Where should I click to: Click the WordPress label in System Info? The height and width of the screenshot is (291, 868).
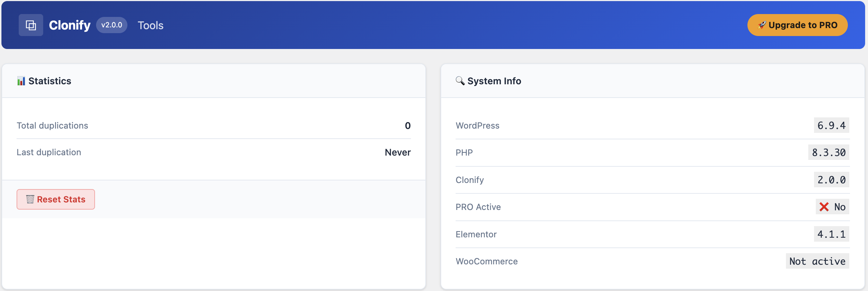pos(478,125)
